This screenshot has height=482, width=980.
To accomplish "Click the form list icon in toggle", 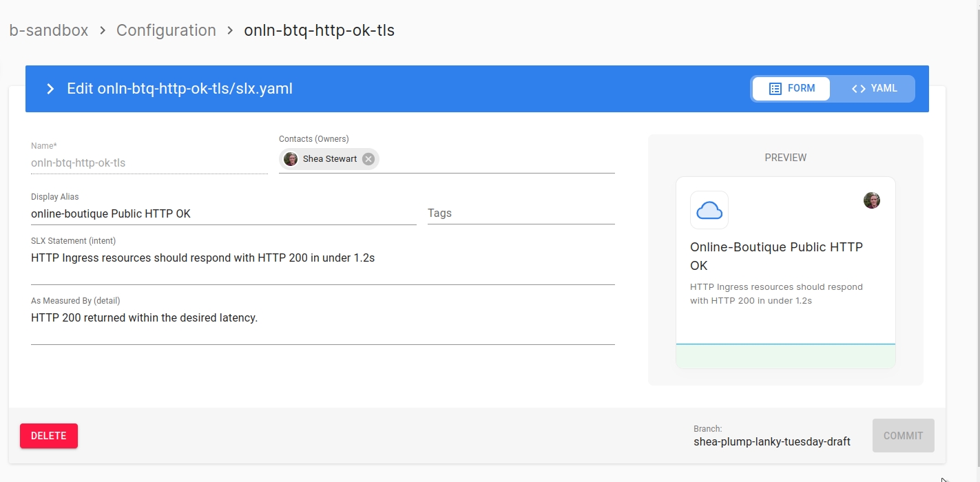I will tap(775, 89).
